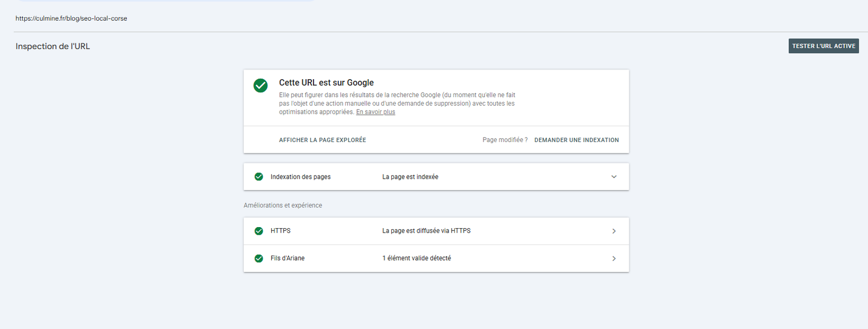Click the Fils d'Ariane row label
Viewport: 868px width, 329px height.
tap(288, 259)
